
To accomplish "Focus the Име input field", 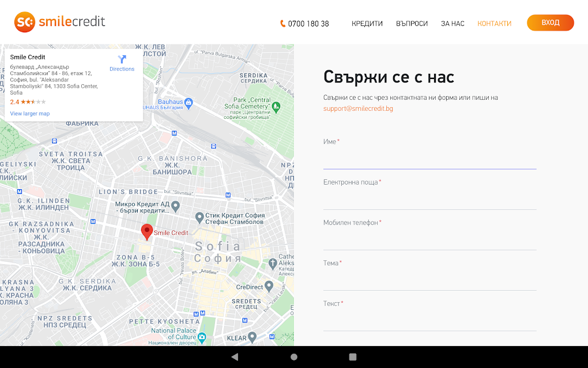I will pyautogui.click(x=429, y=160).
